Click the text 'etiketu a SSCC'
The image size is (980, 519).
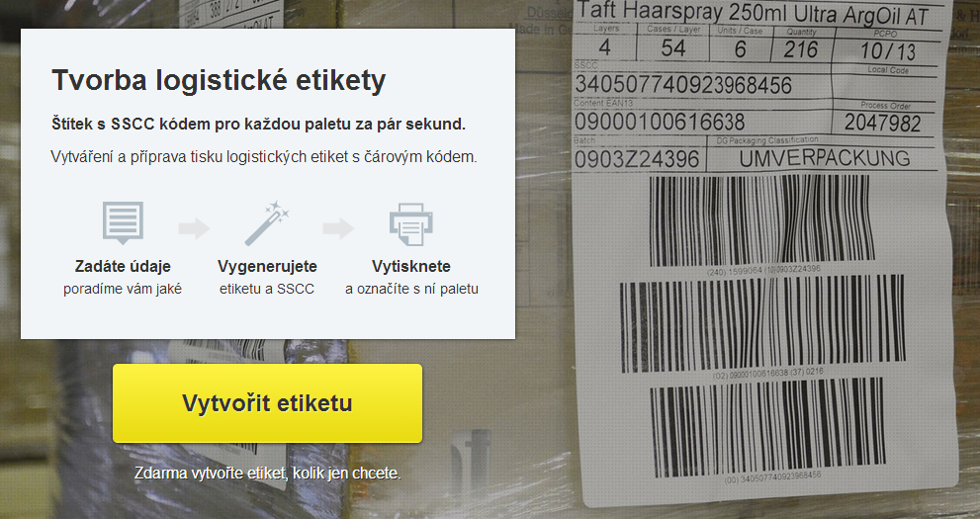tap(267, 290)
